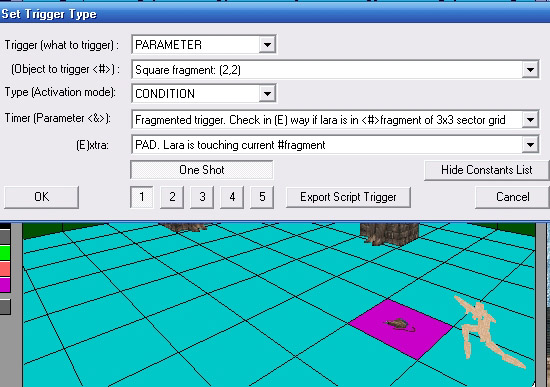
Task: Expand the Timer parameter dropdown arrow
Action: [530, 120]
